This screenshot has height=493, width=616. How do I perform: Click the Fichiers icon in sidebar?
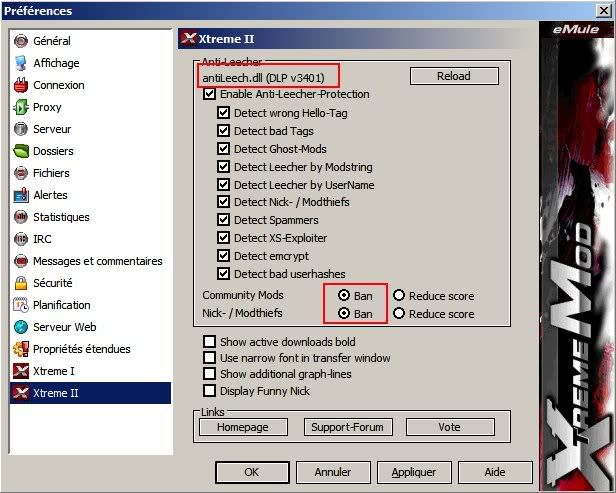(x=21, y=173)
